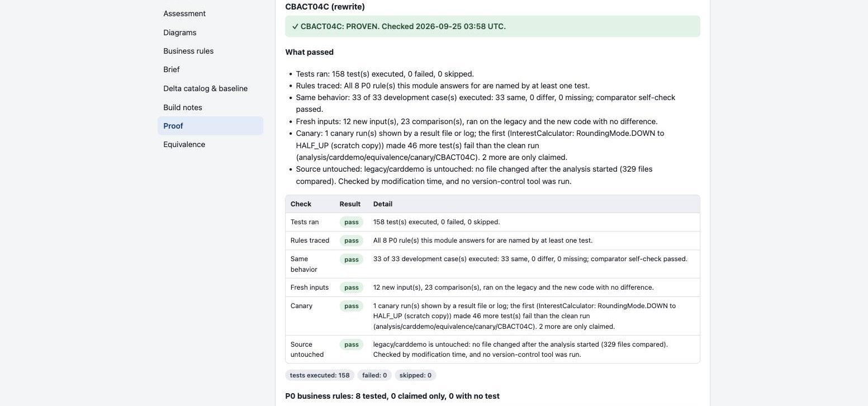Click the 'What passed' heading
Image resolution: width=868 pixels, height=406 pixels.
tap(309, 52)
